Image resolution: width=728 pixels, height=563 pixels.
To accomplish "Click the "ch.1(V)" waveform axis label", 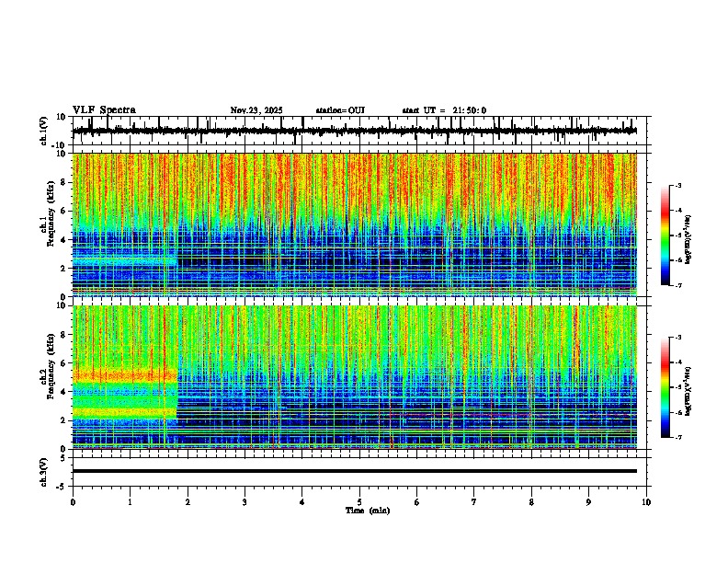I will pos(44,131).
